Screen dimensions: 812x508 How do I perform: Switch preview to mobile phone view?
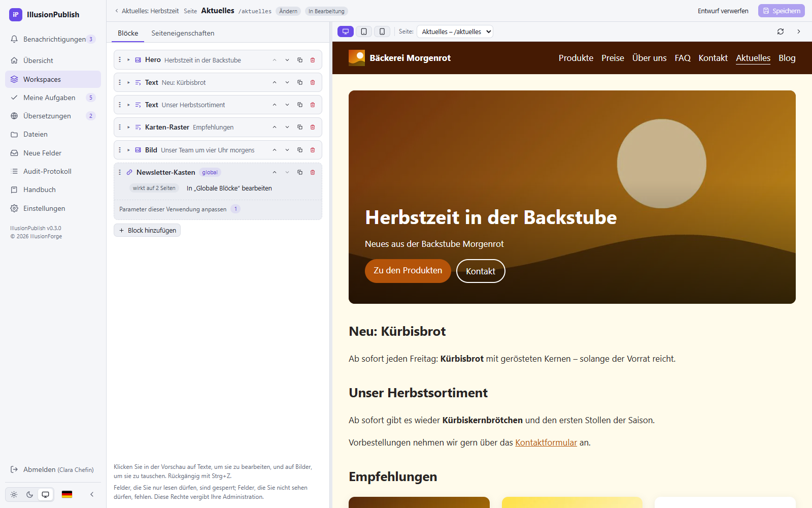[382, 31]
